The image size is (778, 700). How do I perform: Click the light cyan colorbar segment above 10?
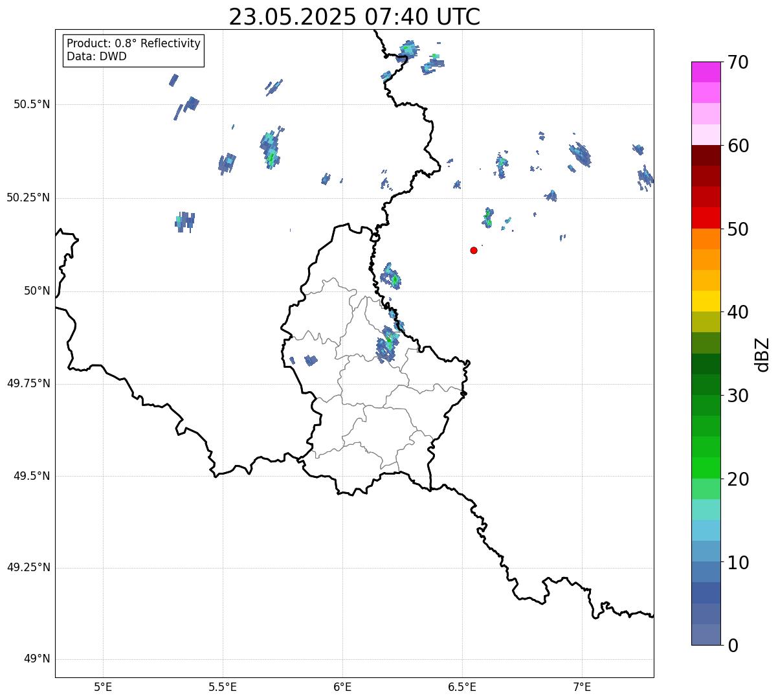[x=706, y=530]
